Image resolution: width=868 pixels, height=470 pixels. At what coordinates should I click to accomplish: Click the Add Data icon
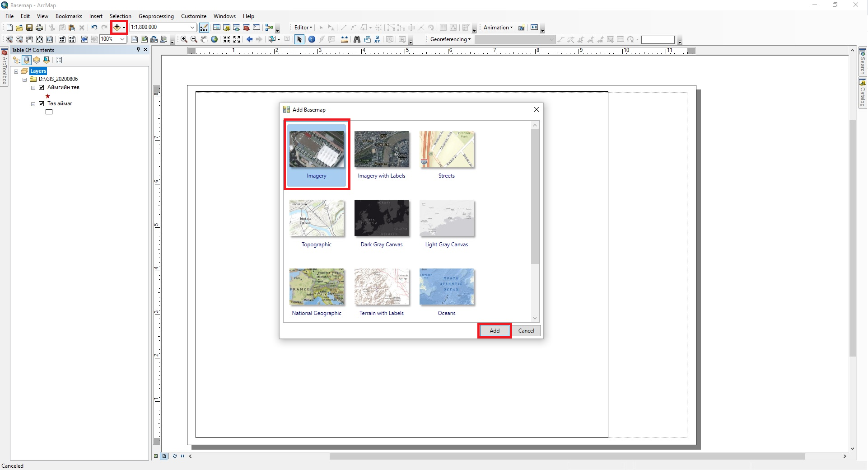tap(117, 28)
